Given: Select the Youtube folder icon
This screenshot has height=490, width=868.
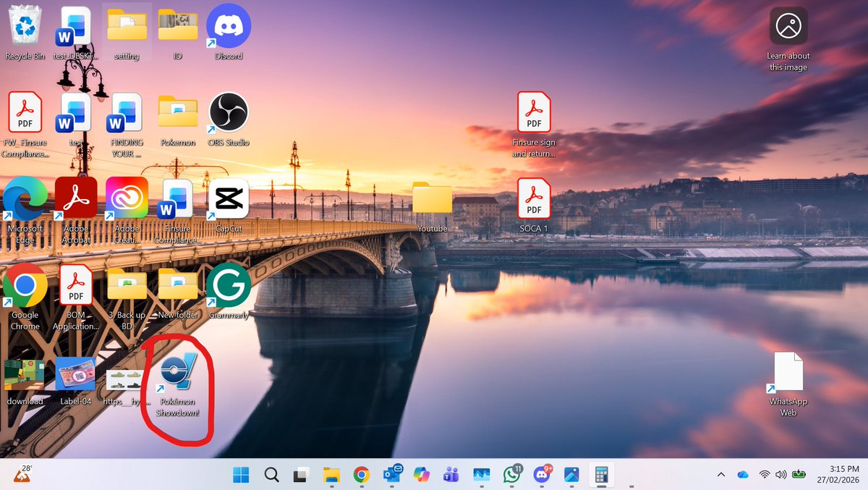Looking at the screenshot, I should 433,208.
